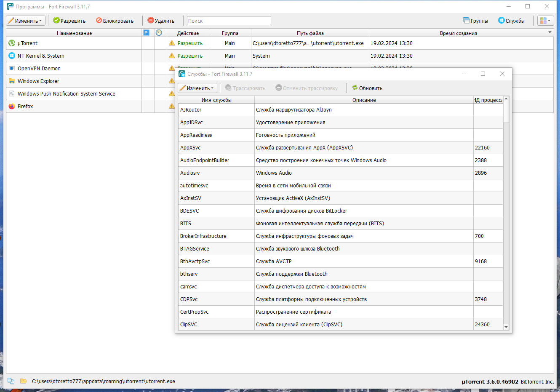Select the camsvc service row
560x392 pixels.
coord(341,286)
